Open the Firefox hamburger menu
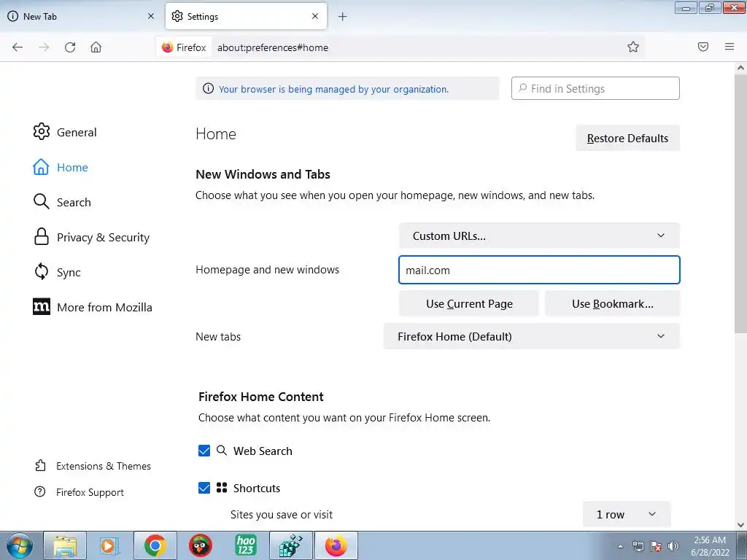Screen dimensions: 747x560 click(729, 47)
